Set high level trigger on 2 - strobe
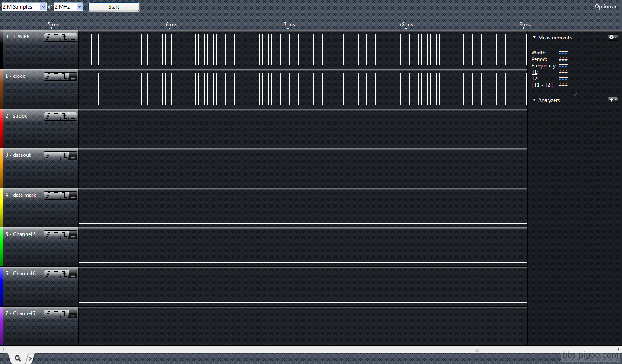This screenshot has height=364, width=622. 56,116
